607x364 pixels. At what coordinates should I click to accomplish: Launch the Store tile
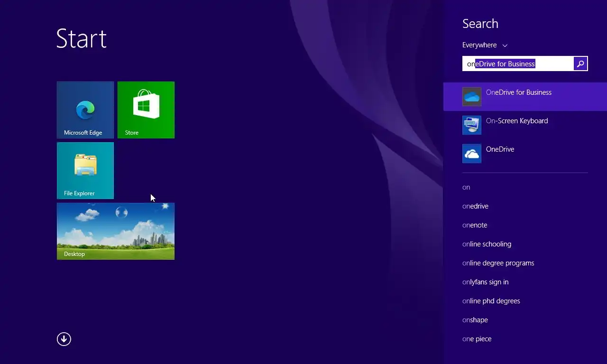[146, 110]
